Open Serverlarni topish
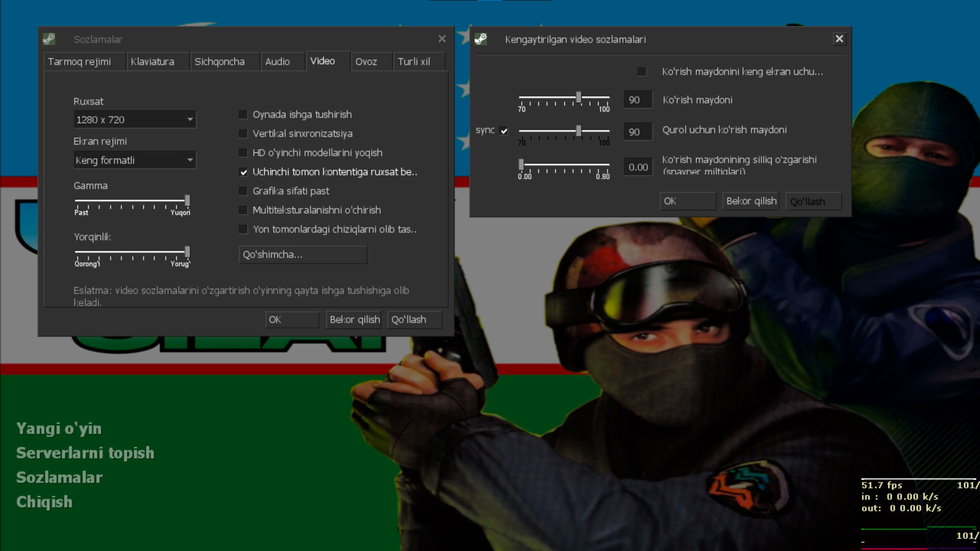Image resolution: width=980 pixels, height=551 pixels. [85, 453]
